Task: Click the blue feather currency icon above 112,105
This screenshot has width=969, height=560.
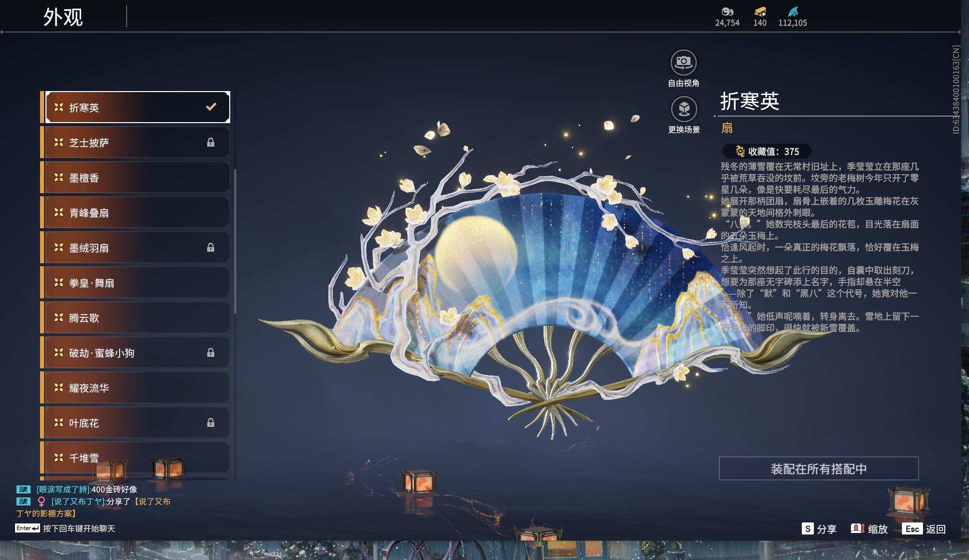Action: pyautogui.click(x=793, y=12)
